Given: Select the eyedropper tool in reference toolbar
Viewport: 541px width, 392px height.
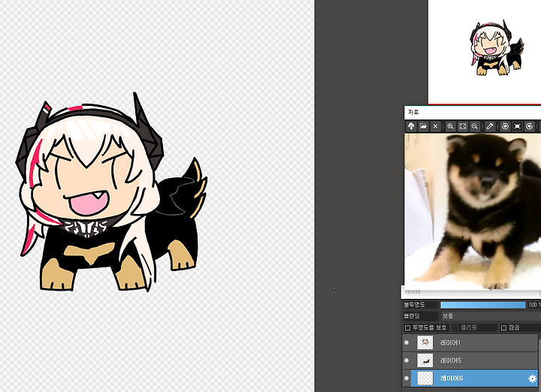Looking at the screenshot, I should pos(490,126).
